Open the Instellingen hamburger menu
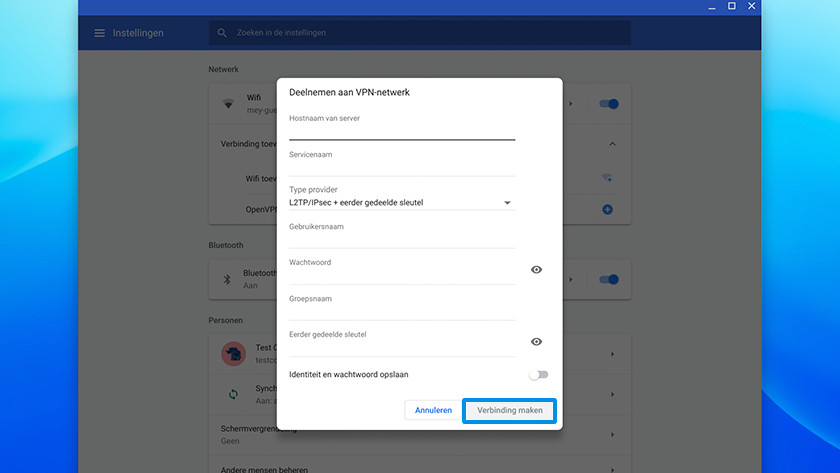Image resolution: width=840 pixels, height=473 pixels. click(99, 33)
